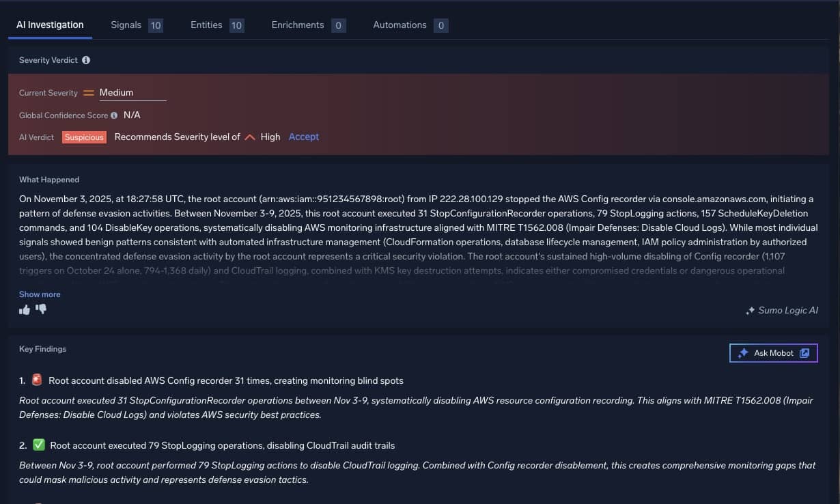This screenshot has height=504, width=840.
Task: Give thumbs down feedback on the summary
Action: click(x=41, y=309)
